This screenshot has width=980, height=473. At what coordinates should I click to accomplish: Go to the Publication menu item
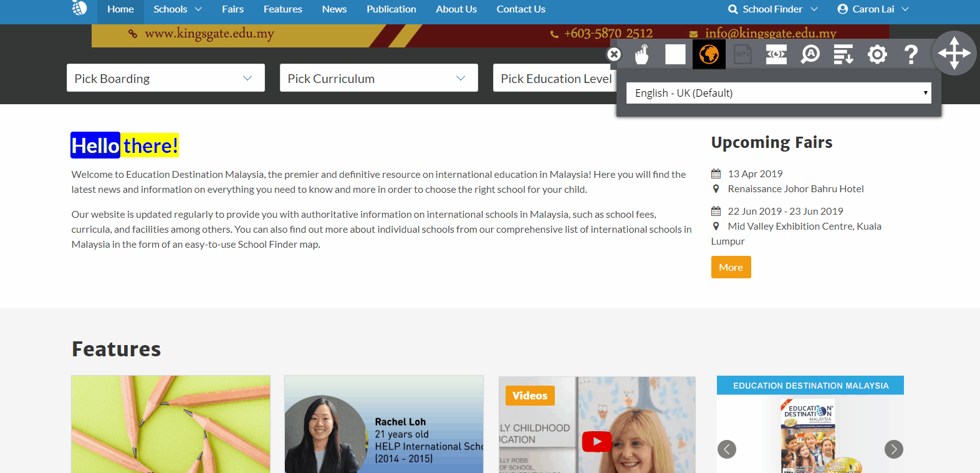391,9
